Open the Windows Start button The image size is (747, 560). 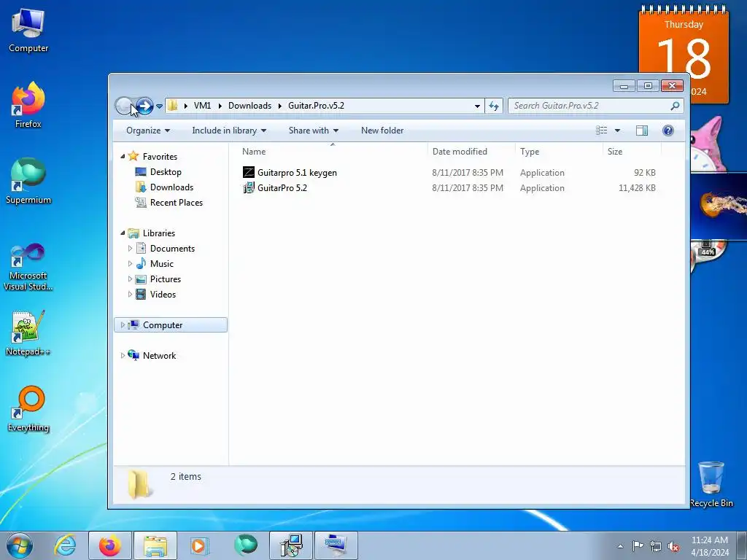[x=20, y=545]
